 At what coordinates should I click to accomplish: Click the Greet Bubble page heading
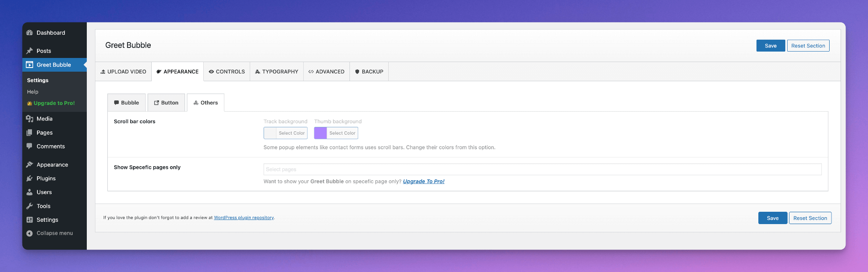tap(128, 45)
